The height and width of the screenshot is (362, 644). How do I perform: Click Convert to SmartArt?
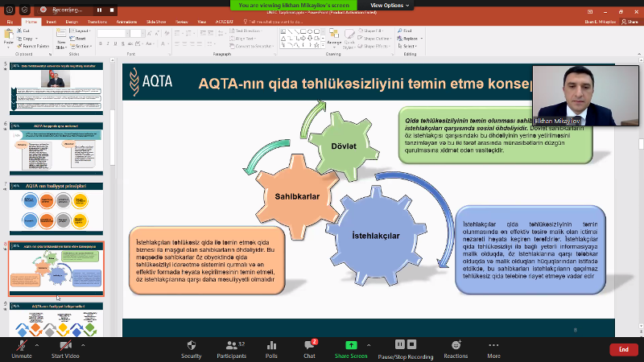click(x=251, y=46)
